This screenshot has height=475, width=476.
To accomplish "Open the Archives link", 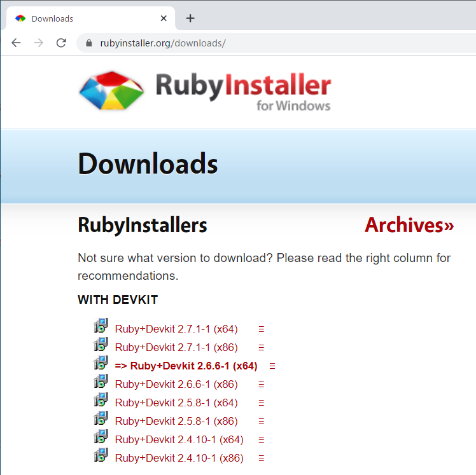I will click(x=409, y=225).
